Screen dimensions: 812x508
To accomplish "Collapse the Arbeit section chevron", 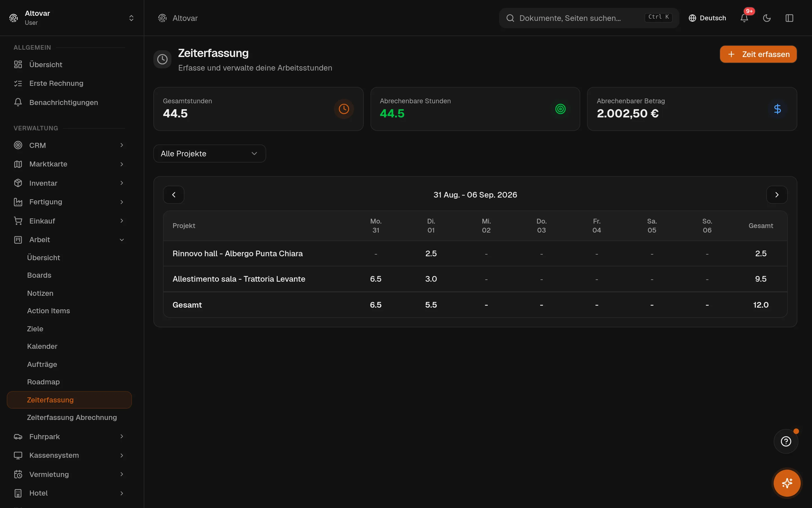I will (x=122, y=240).
